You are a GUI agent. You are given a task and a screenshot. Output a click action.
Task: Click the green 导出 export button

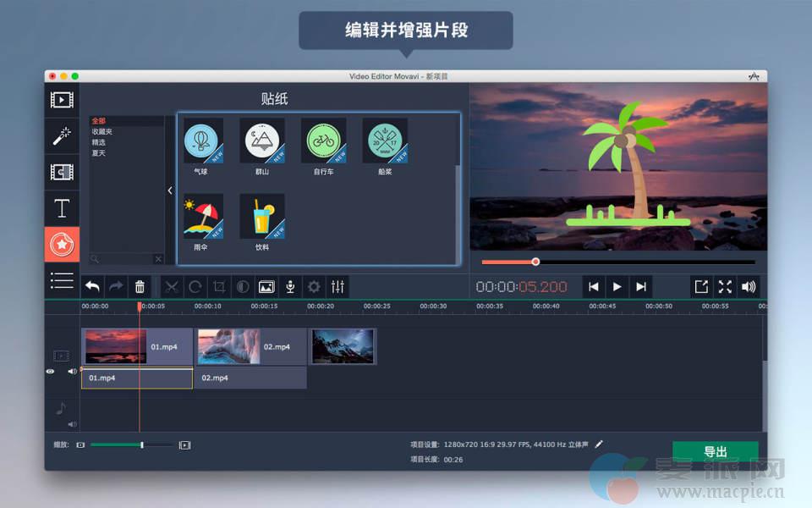point(715,452)
